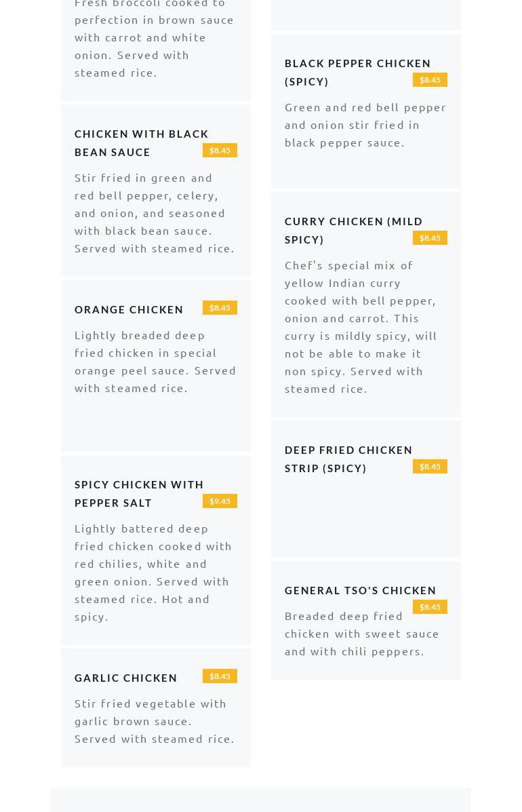Viewport: 522px width, 812px height.
Task: Open General Tso's Chicken item title
Action: (360, 590)
